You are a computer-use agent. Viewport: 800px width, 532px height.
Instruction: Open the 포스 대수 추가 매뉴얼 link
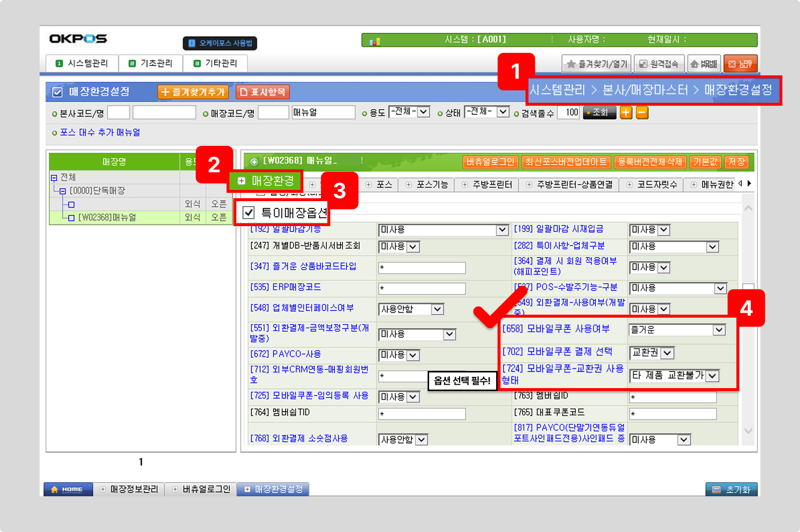[x=100, y=133]
